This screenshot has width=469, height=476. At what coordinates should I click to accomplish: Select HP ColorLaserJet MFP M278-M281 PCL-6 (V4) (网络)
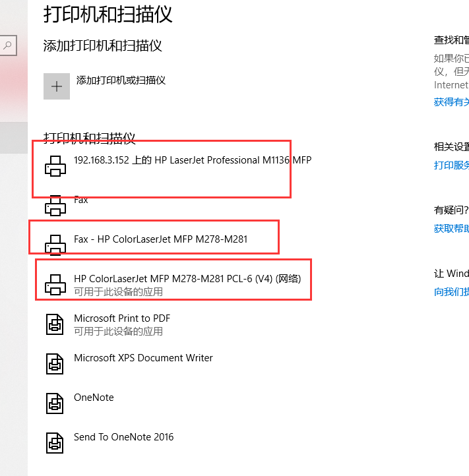pos(187,279)
